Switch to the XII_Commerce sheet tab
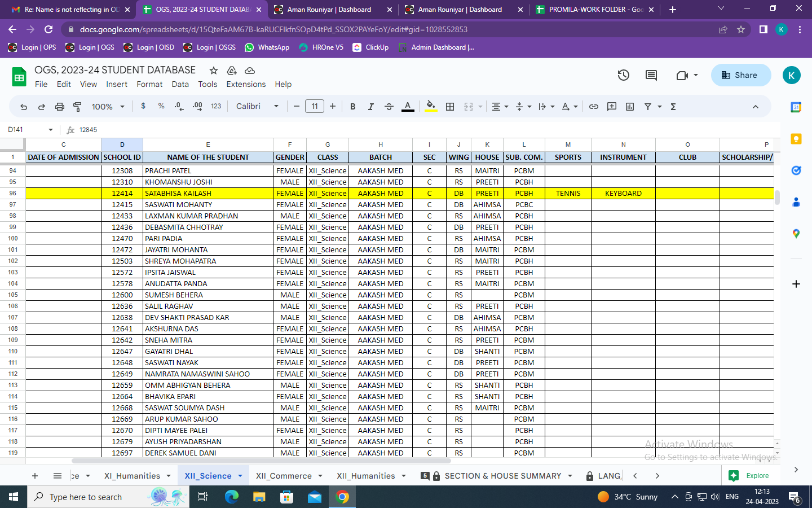This screenshot has width=812, height=508. click(284, 476)
